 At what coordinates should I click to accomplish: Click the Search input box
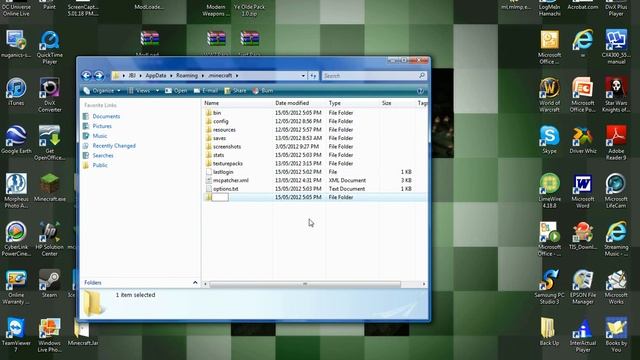[373, 76]
